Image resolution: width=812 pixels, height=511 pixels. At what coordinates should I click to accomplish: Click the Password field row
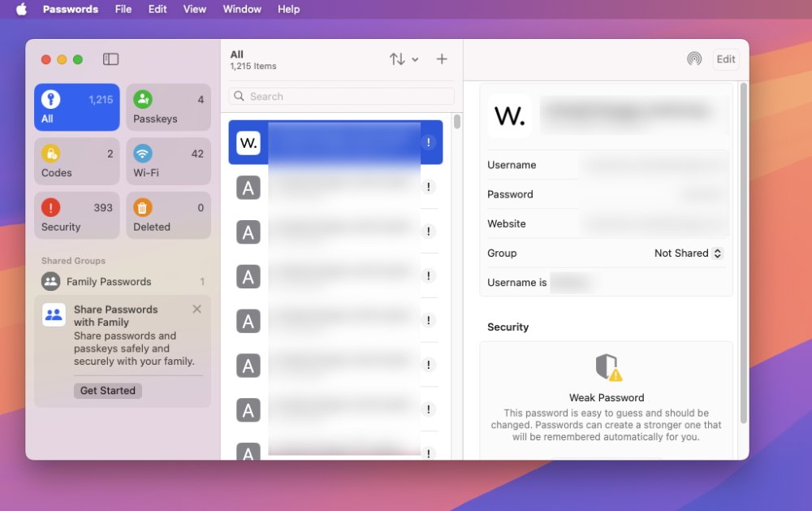606,194
